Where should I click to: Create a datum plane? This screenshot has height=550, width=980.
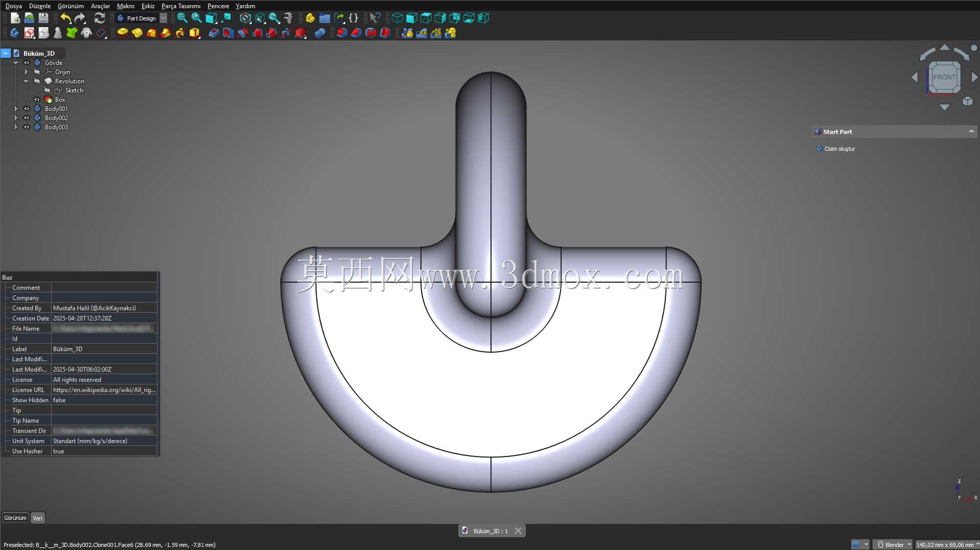click(x=101, y=33)
